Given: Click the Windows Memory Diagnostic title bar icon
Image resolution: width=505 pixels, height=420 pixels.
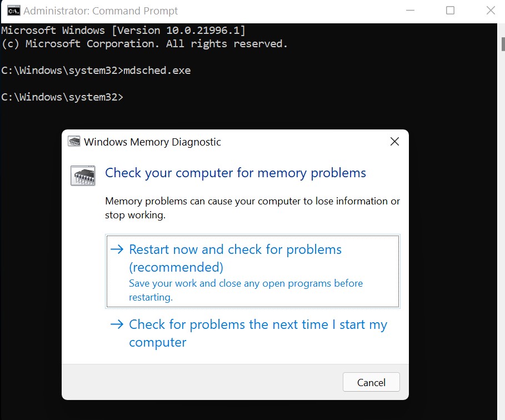Looking at the screenshot, I should tap(73, 142).
